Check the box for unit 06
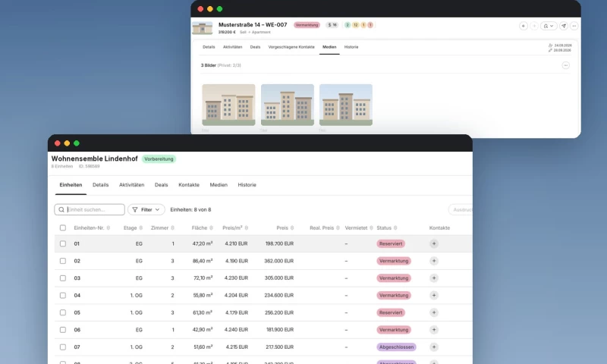 pyautogui.click(x=63, y=330)
